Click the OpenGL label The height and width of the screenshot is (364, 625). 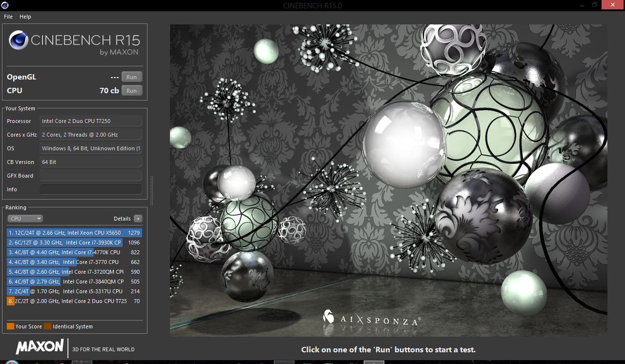(x=21, y=77)
